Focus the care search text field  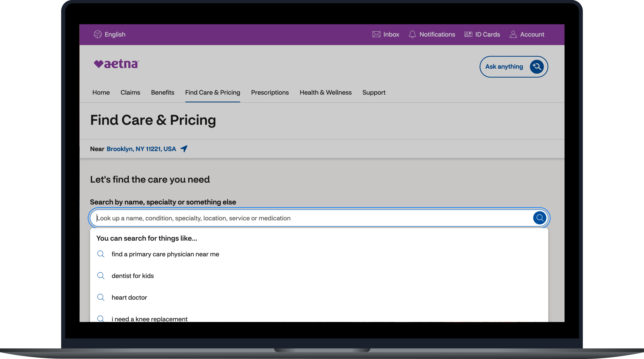pos(300,218)
